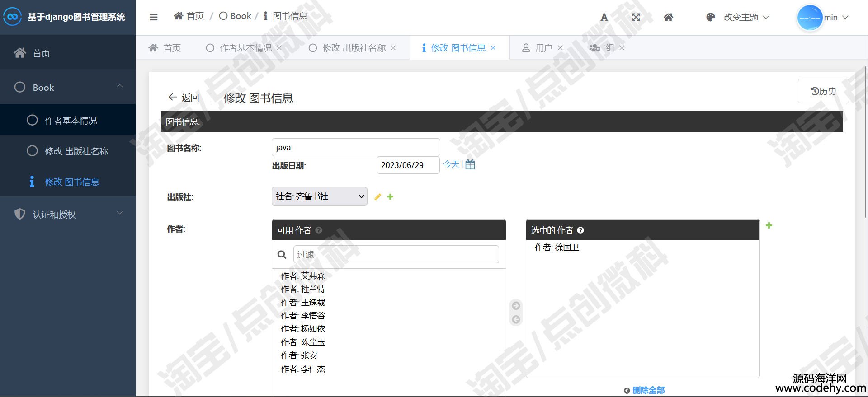Add a new author with plus icon
This screenshot has height=397, width=868.
pos(769,225)
